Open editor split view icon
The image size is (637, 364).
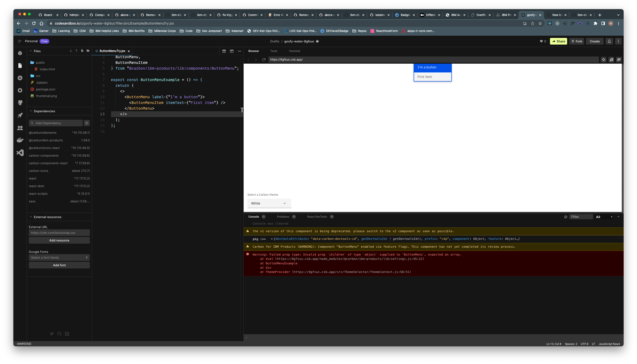point(224,51)
